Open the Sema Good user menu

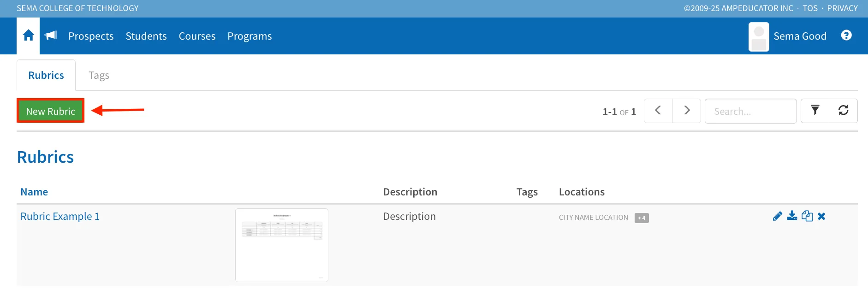click(x=800, y=36)
